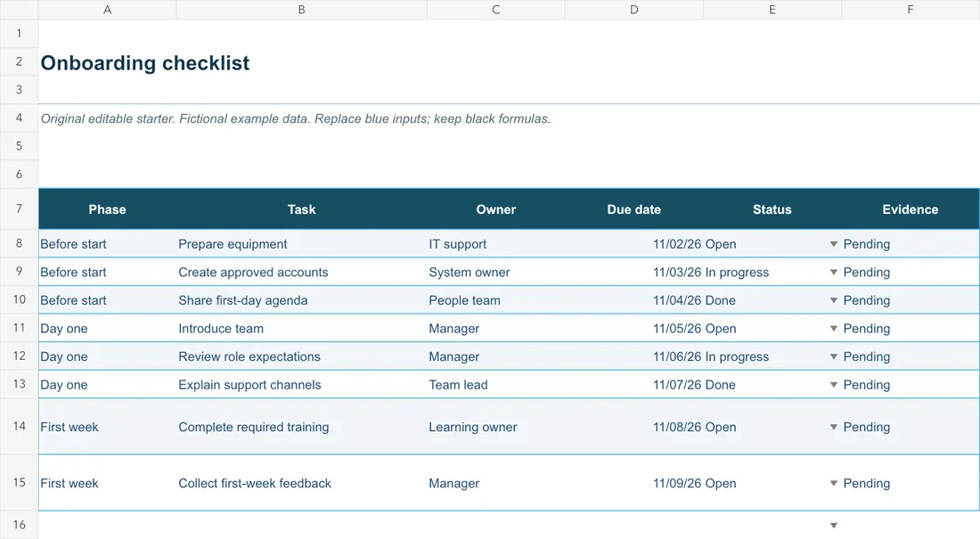Image resolution: width=980 pixels, height=539 pixels.
Task: Open Status dropdown for Explain support channels
Action: (x=833, y=385)
